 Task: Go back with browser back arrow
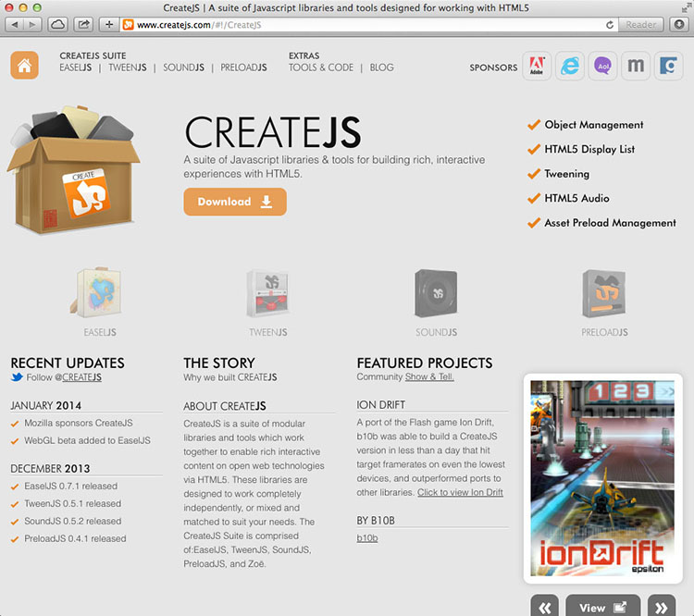pyautogui.click(x=14, y=25)
